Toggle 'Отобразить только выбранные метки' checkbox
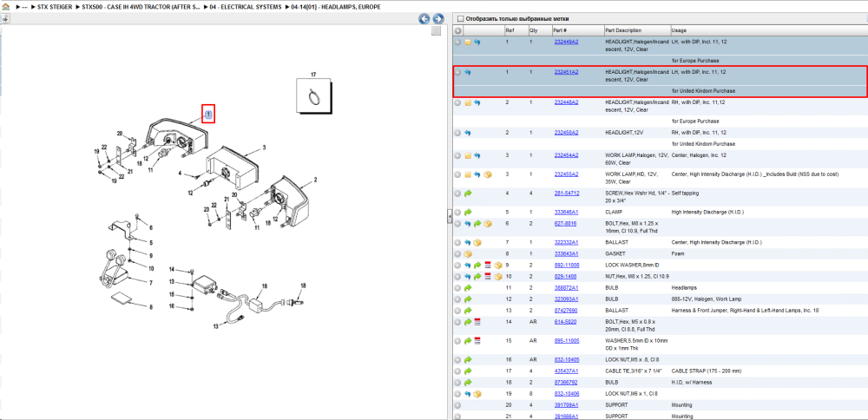Screen dimensions: 868x420 pos(461,19)
